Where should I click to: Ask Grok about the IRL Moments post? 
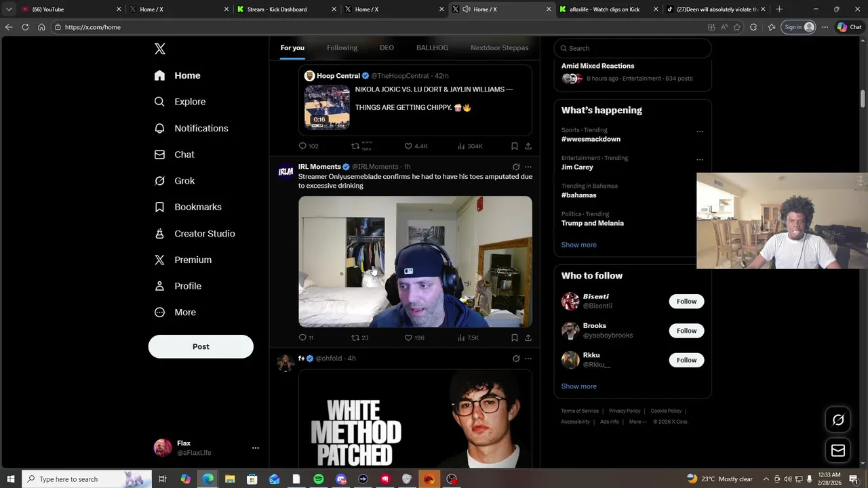(x=516, y=167)
